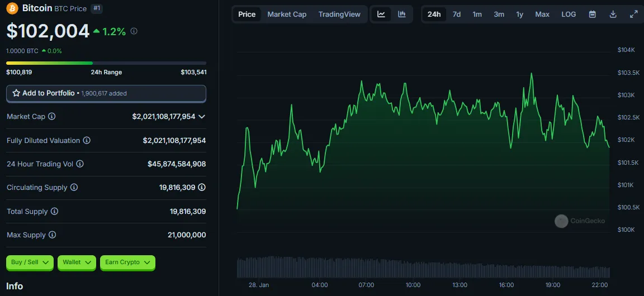Open the Buy / Sell dropdown

click(30, 262)
